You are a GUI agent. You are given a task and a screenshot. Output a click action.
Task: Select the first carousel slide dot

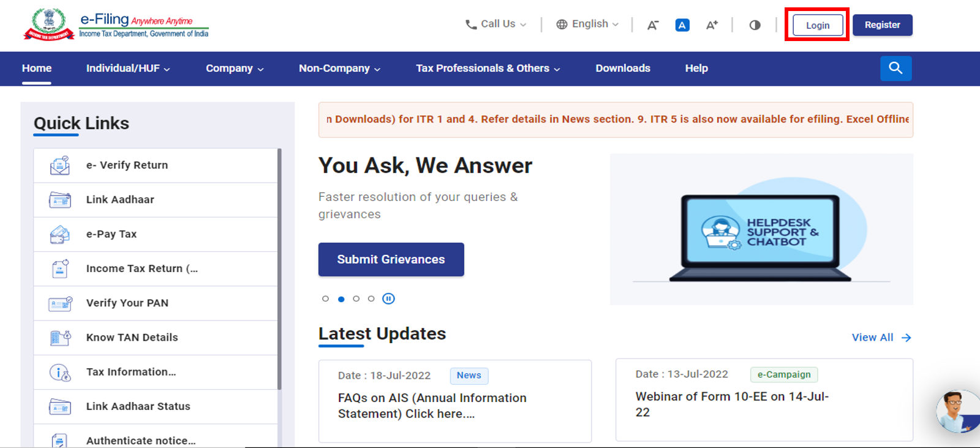point(325,298)
